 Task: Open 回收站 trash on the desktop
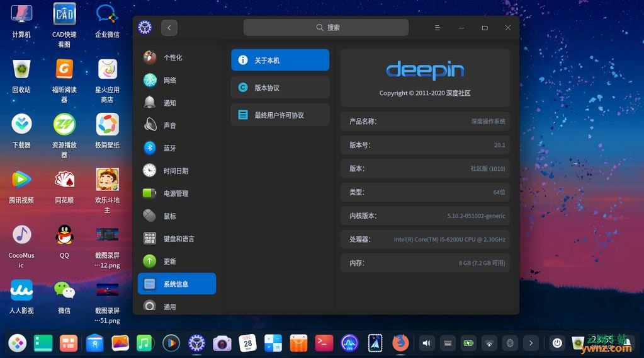[21, 76]
